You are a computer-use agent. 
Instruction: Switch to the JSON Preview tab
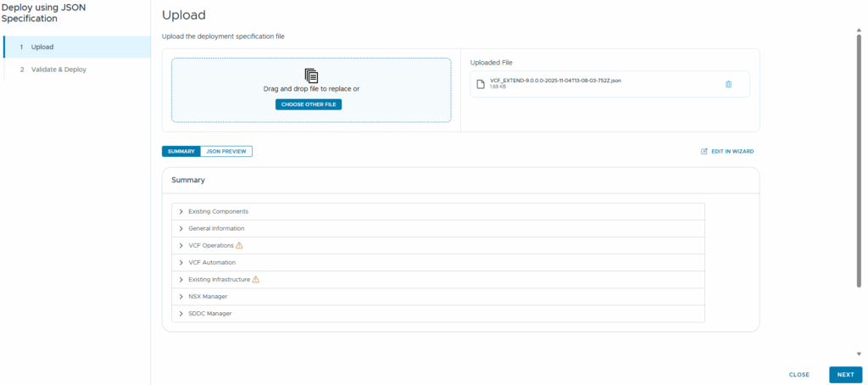(x=225, y=151)
